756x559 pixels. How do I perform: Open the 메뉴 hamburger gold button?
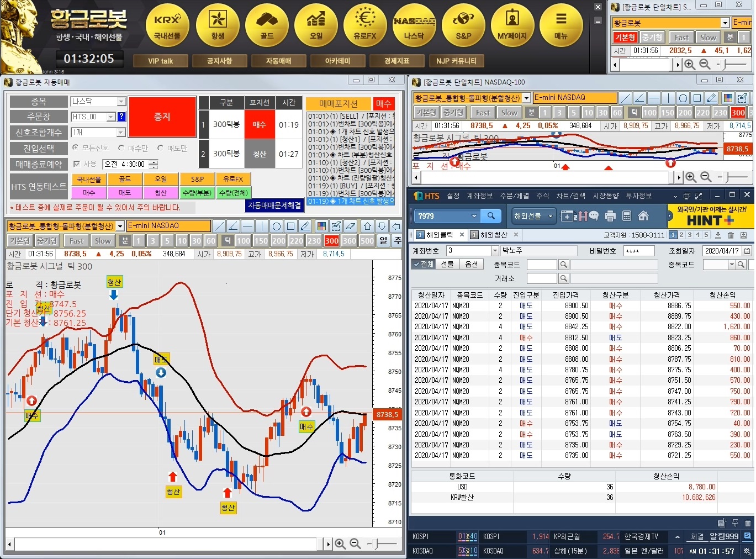(561, 25)
